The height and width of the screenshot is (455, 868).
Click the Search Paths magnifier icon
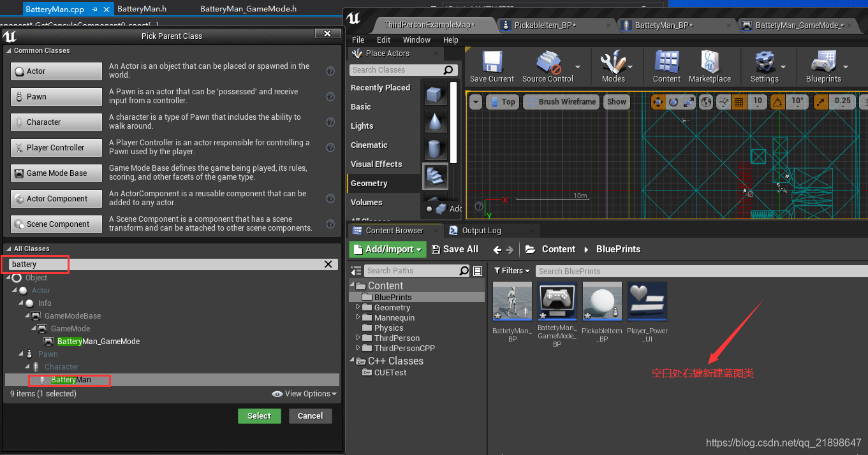point(464,271)
